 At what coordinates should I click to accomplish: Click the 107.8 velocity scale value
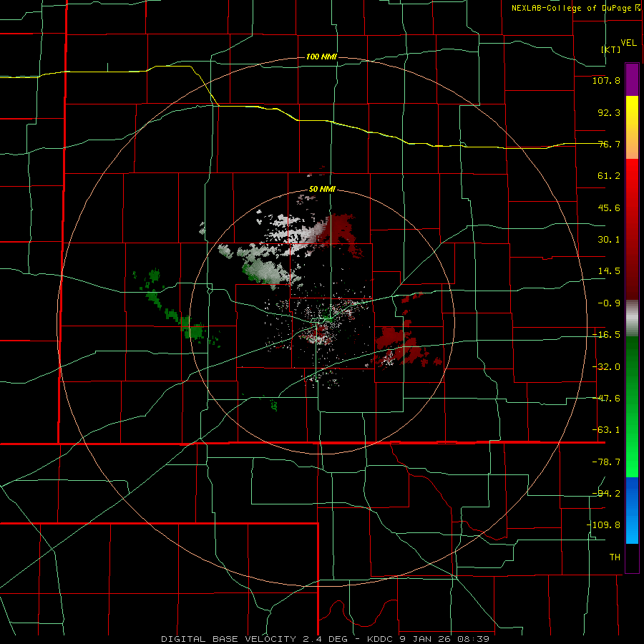coord(606,80)
